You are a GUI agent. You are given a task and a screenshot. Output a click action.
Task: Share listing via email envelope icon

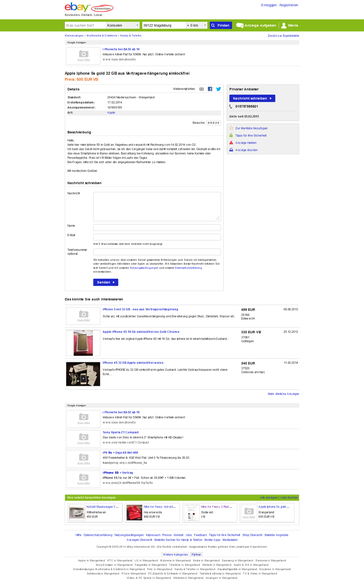[x=201, y=89]
